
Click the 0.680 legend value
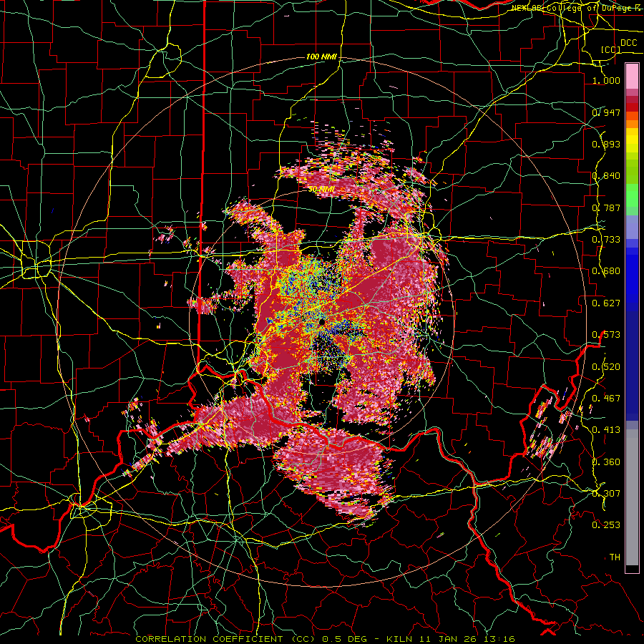tap(606, 270)
